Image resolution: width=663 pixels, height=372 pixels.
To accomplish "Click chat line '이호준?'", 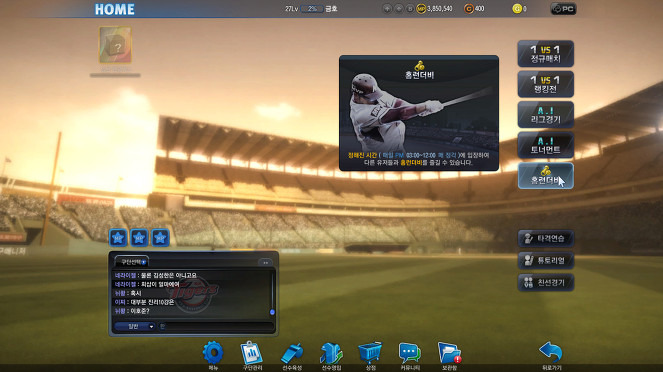I will (132, 311).
